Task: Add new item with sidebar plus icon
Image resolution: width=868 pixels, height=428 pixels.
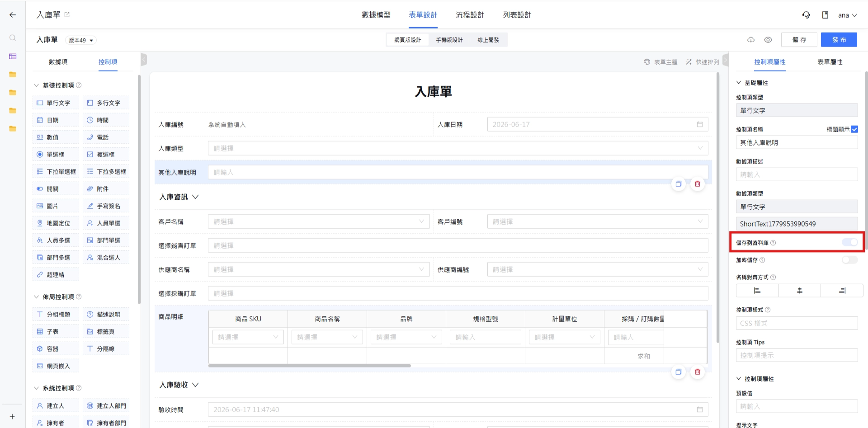Action: pos(12,417)
